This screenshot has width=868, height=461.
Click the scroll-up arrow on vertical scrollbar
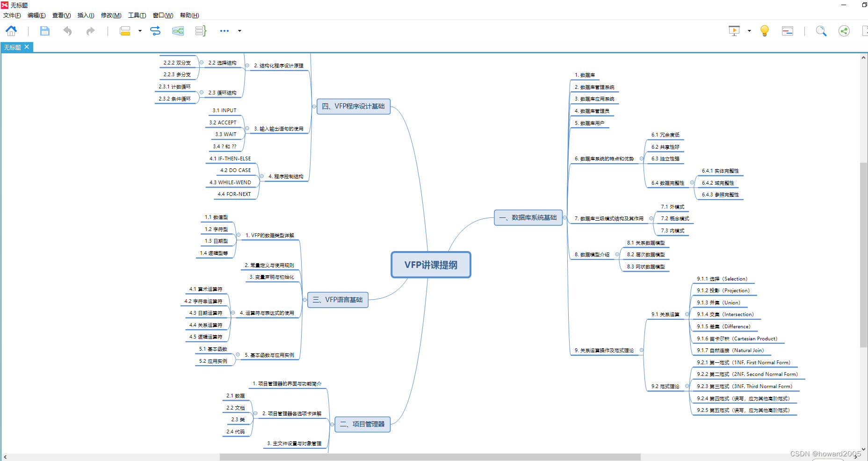(863, 58)
